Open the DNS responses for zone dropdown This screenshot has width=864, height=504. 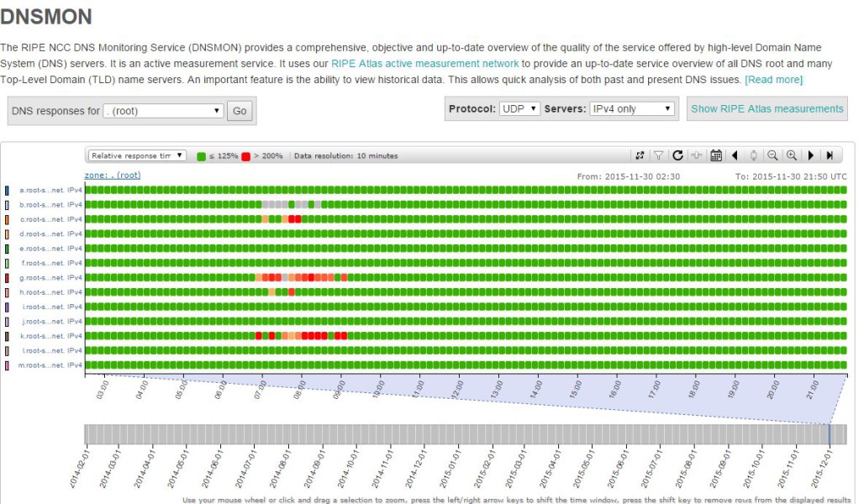(163, 111)
